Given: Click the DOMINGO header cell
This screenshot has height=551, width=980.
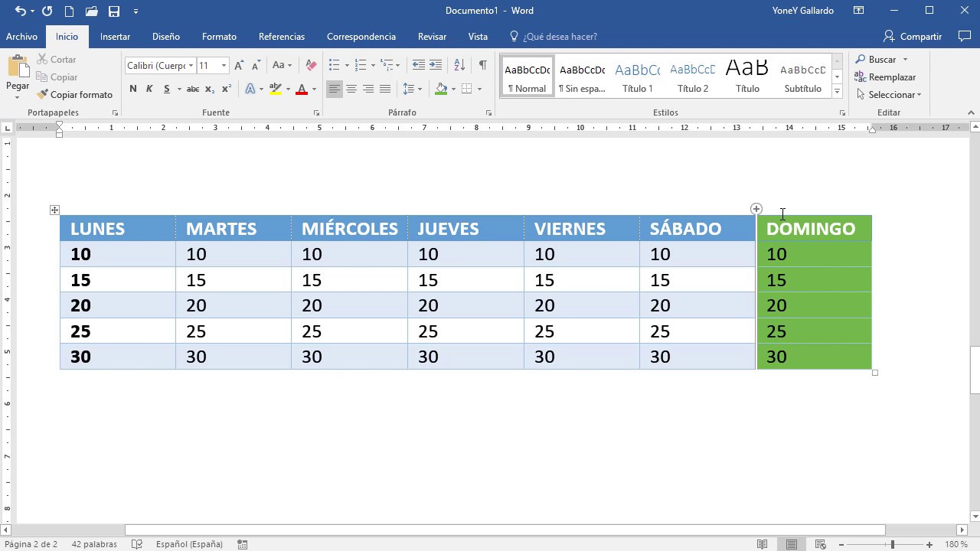Looking at the screenshot, I should 813,229.
